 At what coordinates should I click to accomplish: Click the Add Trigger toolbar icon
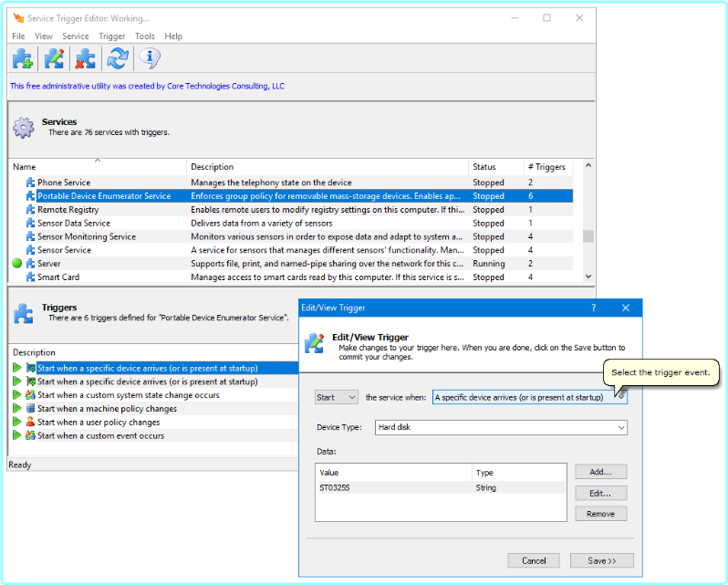(23, 59)
